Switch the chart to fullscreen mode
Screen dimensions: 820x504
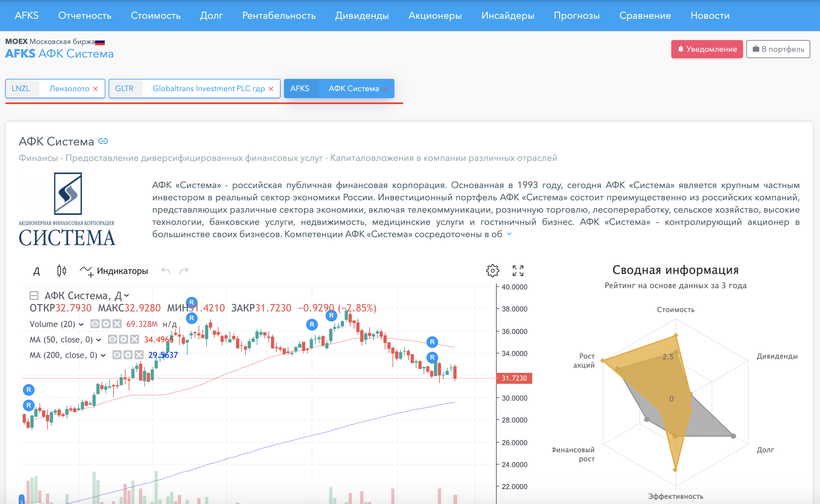click(518, 271)
